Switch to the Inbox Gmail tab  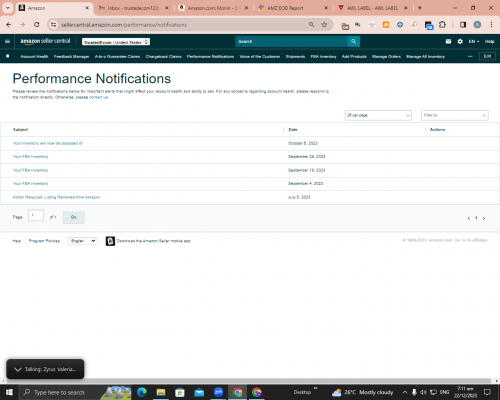[133, 8]
